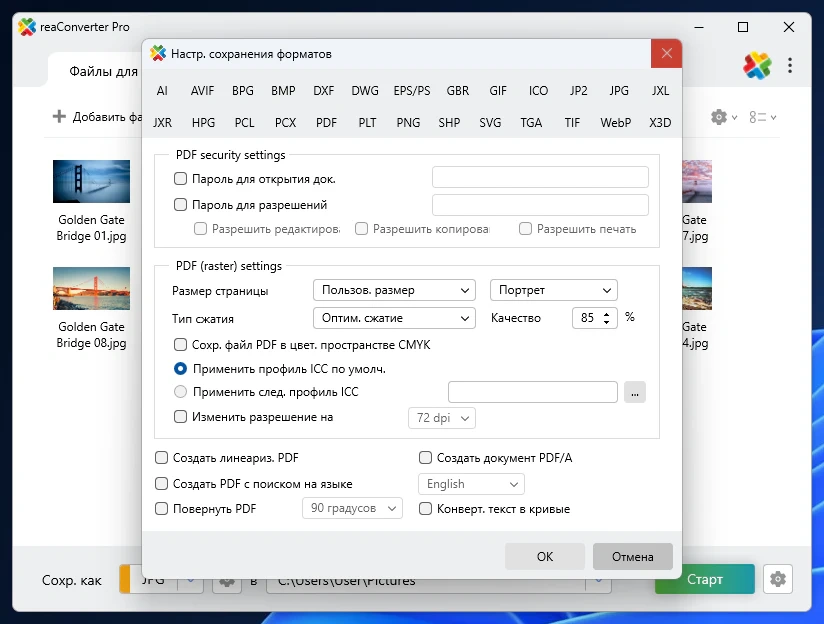Switch to the DWG format tab

click(x=365, y=91)
